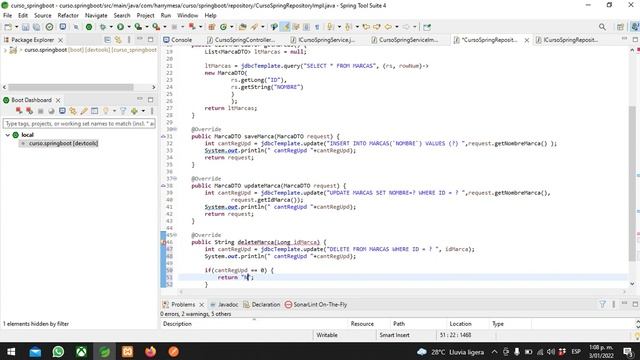The image size is (640, 360).
Task: Click the Collapse All icon in Package Explorer
Action: (x=107, y=40)
